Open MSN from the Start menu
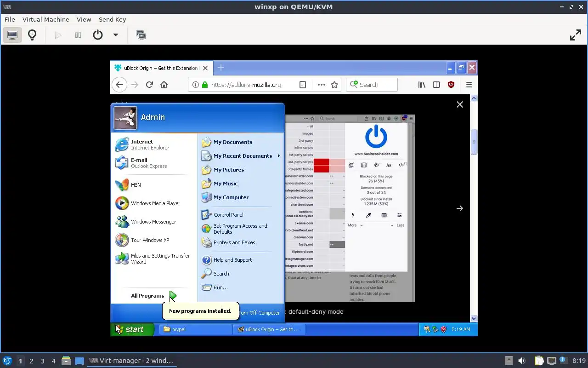 click(154, 185)
